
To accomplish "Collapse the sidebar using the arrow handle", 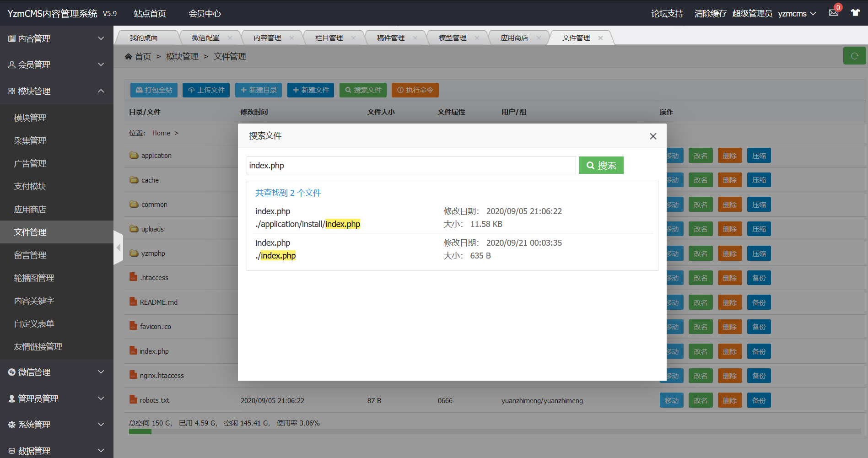I will point(119,248).
